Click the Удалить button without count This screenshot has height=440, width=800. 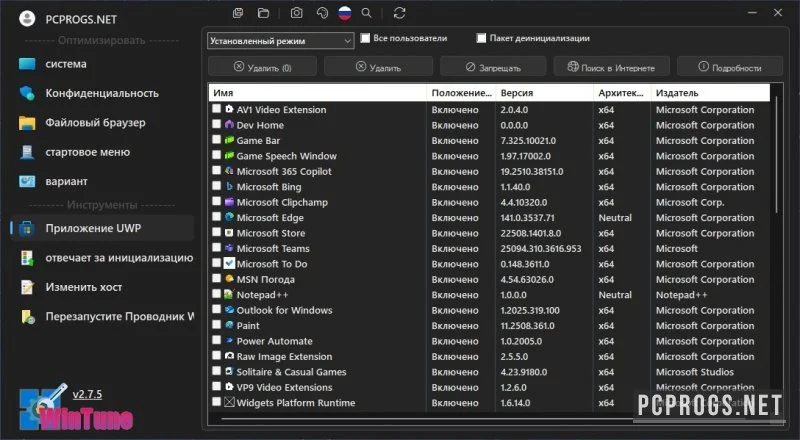[x=378, y=67]
